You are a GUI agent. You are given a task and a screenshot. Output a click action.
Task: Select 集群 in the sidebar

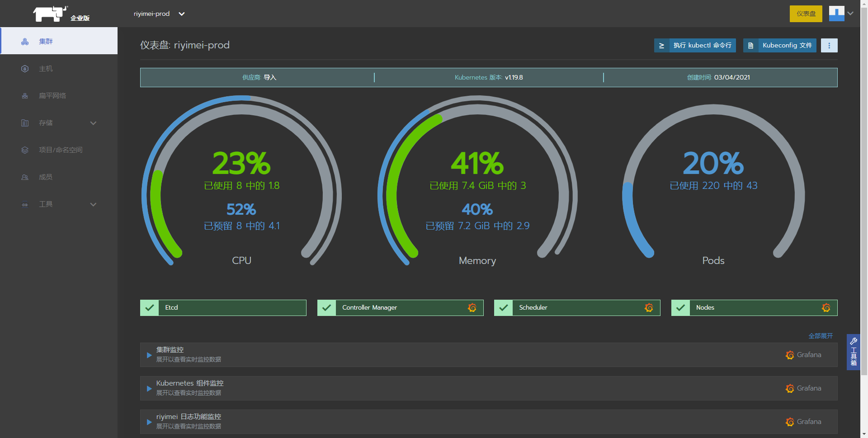point(59,41)
